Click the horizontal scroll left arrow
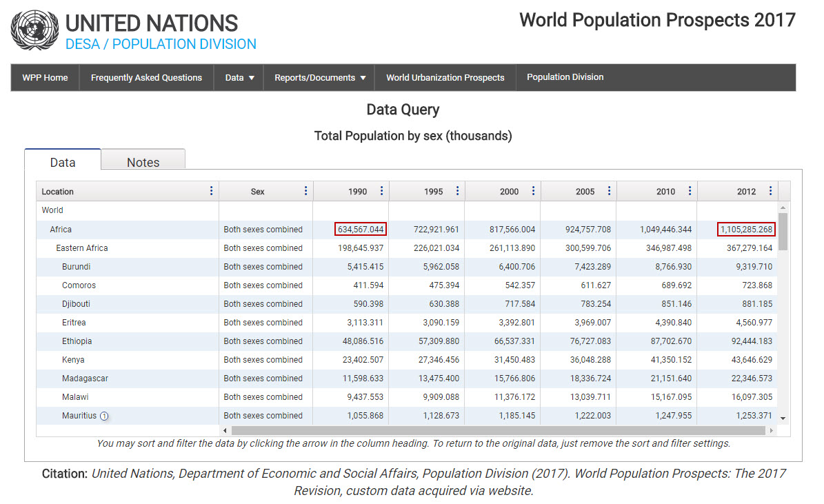Viewport: 824px width, 504px height. [x=225, y=430]
